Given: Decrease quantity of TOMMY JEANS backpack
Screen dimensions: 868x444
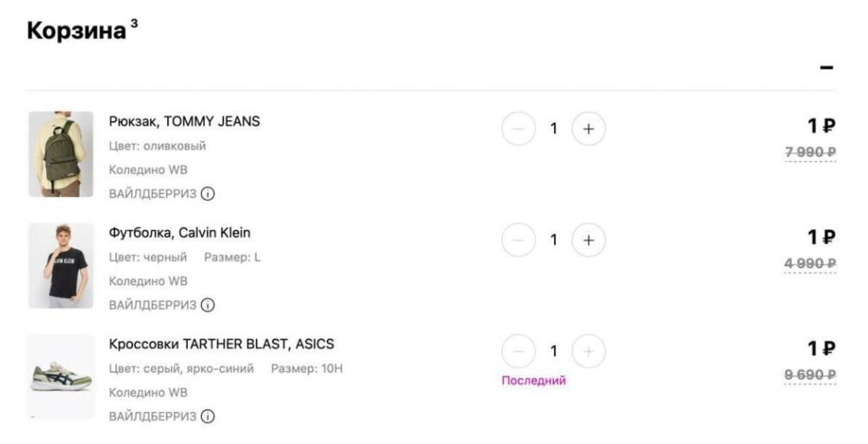Looking at the screenshot, I should pos(518,129).
